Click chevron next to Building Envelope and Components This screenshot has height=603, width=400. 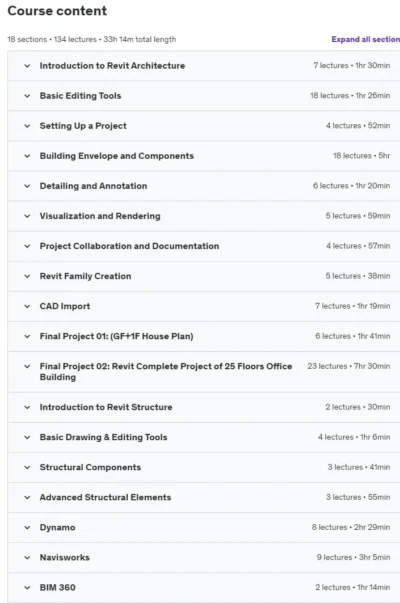(x=27, y=156)
